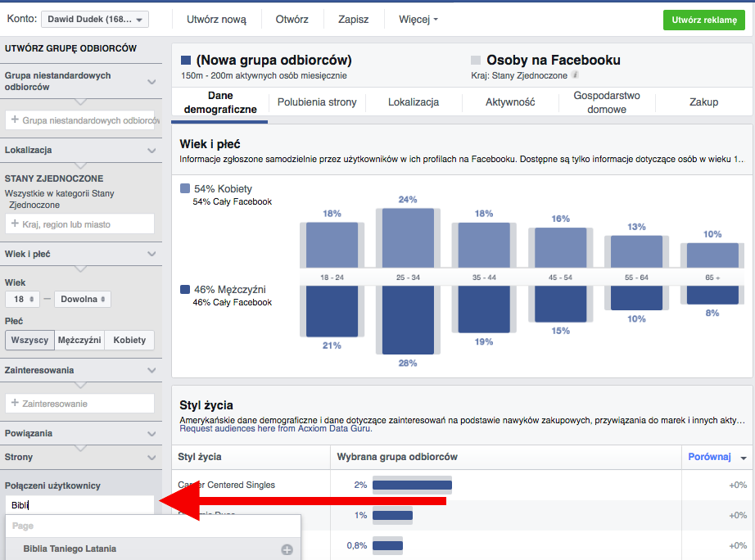Open the account dropdown Dawid Dudek
755x560 pixels.
[x=94, y=19]
